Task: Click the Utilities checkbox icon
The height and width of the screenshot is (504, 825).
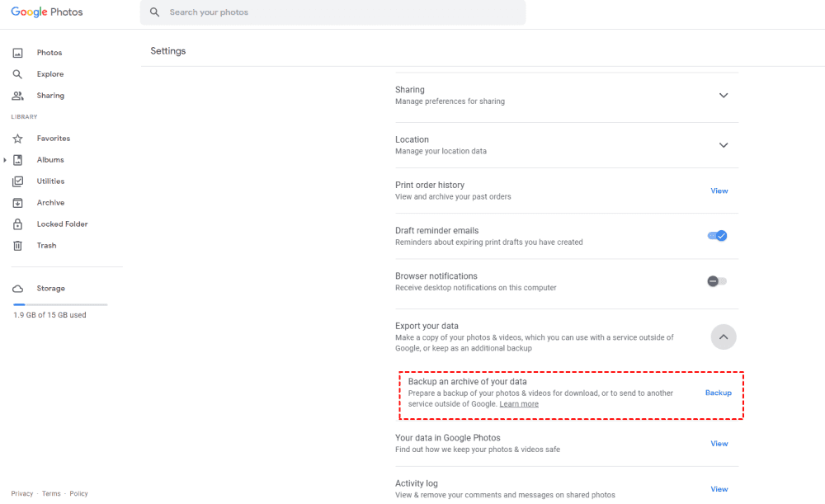Action: point(17,181)
